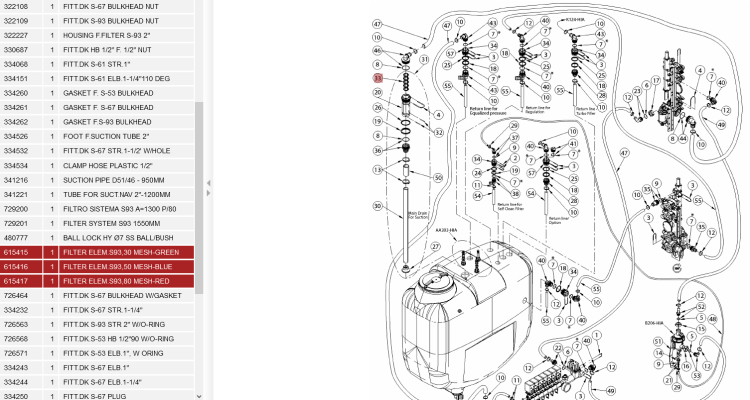Click the HOUSING F.FILTER S-93 2" entry
Screen dimensions: 750x400
[100, 35]
